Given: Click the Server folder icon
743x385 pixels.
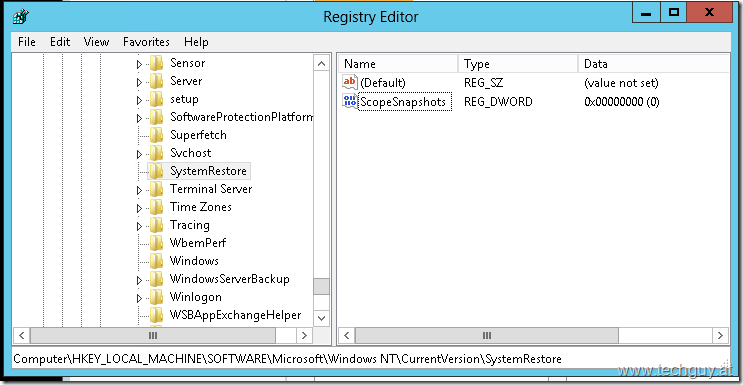Looking at the screenshot, I should pos(156,81).
